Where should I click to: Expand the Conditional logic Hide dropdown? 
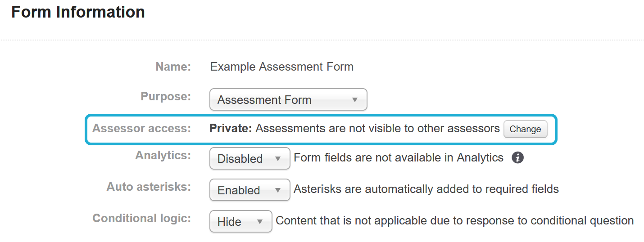pos(240,221)
